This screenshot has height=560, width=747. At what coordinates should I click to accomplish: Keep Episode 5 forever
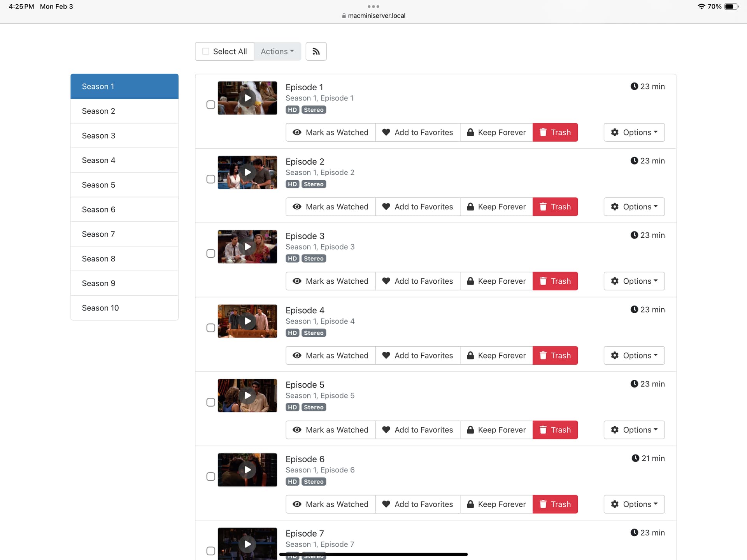coord(496,430)
